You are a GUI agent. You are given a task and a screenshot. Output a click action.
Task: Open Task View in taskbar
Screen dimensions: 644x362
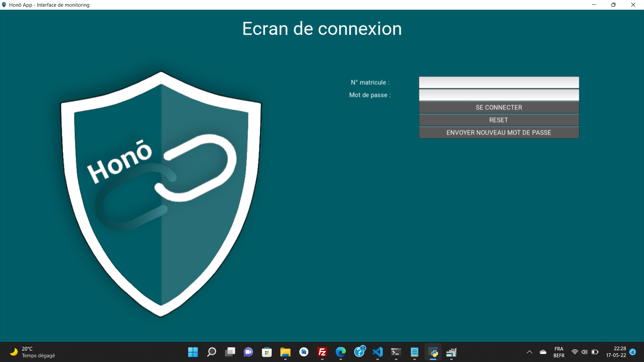230,352
